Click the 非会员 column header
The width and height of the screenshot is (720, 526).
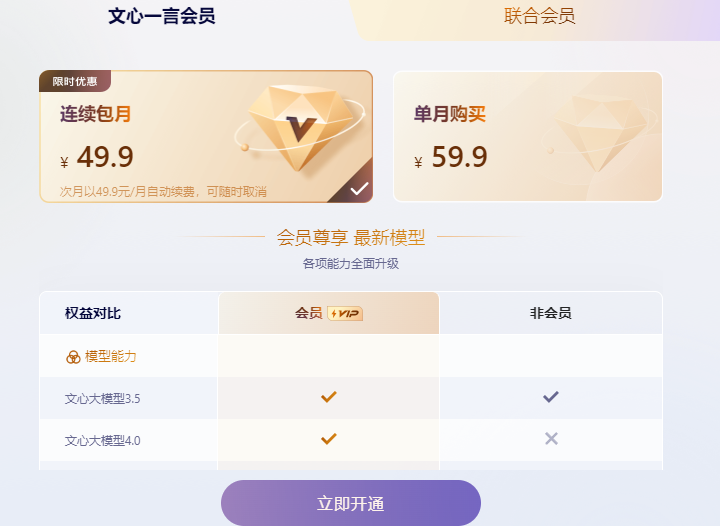click(550, 313)
